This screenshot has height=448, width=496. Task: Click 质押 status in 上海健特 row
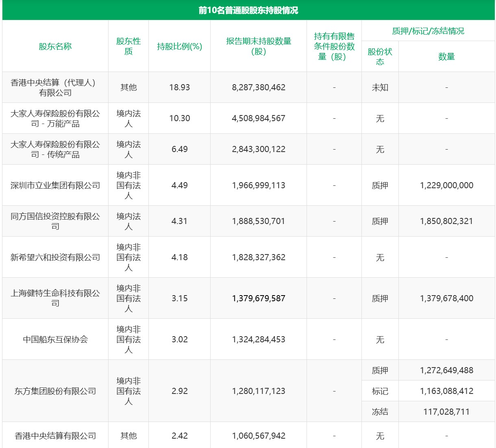pos(380,298)
